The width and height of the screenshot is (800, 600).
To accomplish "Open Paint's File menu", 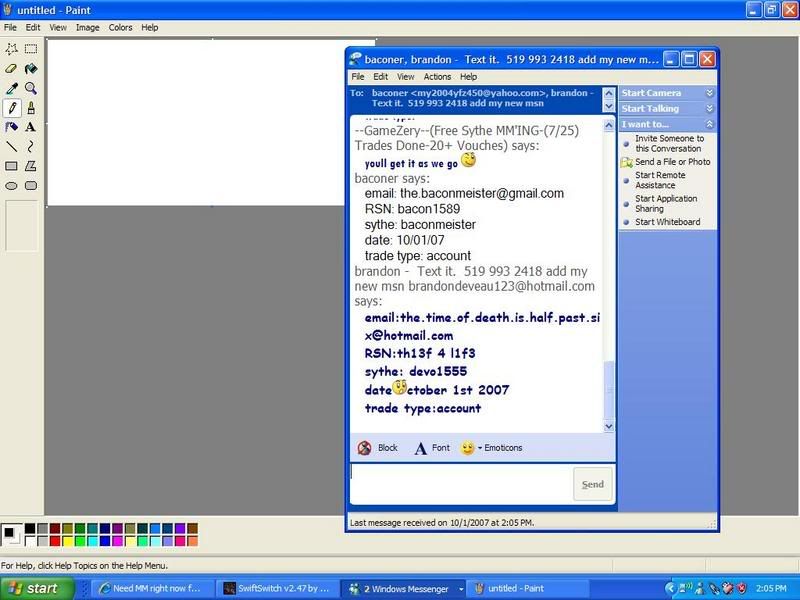I will pos(10,28).
